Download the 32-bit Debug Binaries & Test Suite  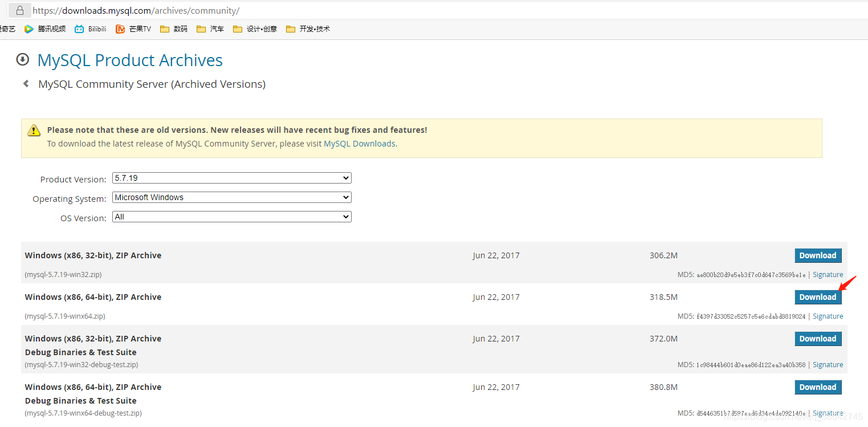point(818,339)
